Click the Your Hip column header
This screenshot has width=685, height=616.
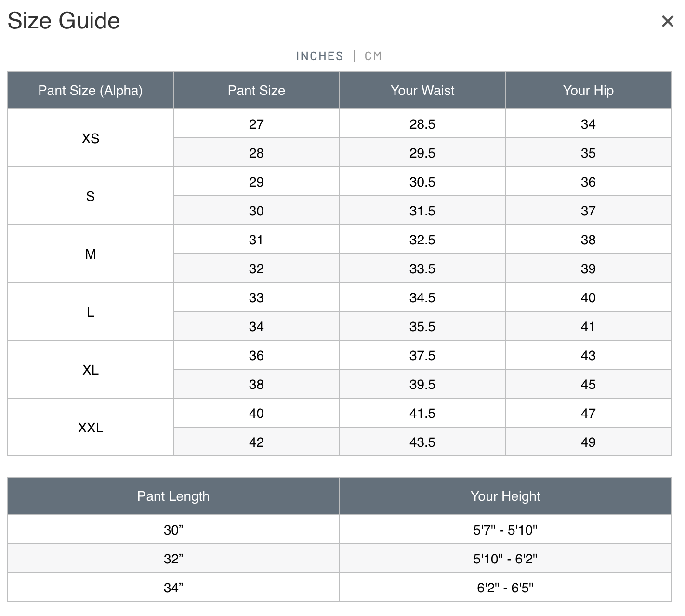588,91
